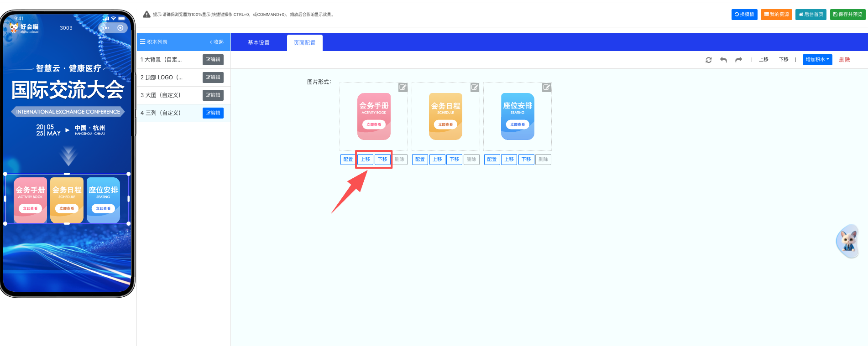This screenshot has width=868, height=346.
Task: Click the undo arrow icon
Action: point(723,60)
